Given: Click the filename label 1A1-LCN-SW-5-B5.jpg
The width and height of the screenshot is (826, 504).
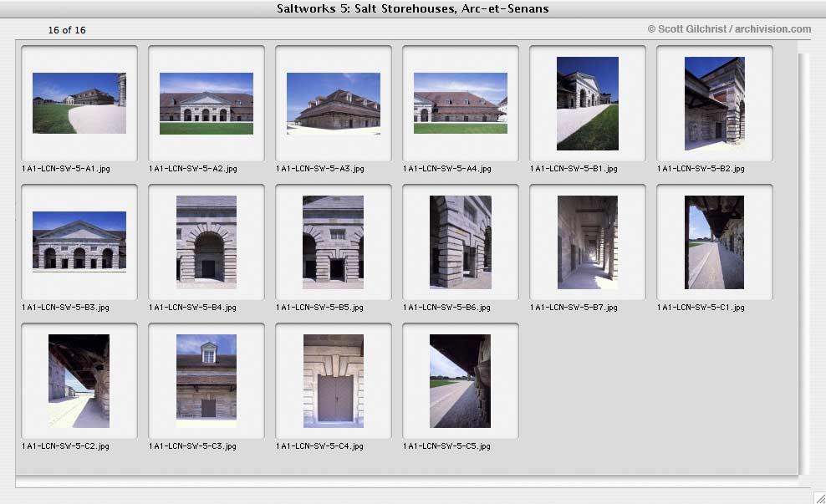Looking at the screenshot, I should pos(319,307).
